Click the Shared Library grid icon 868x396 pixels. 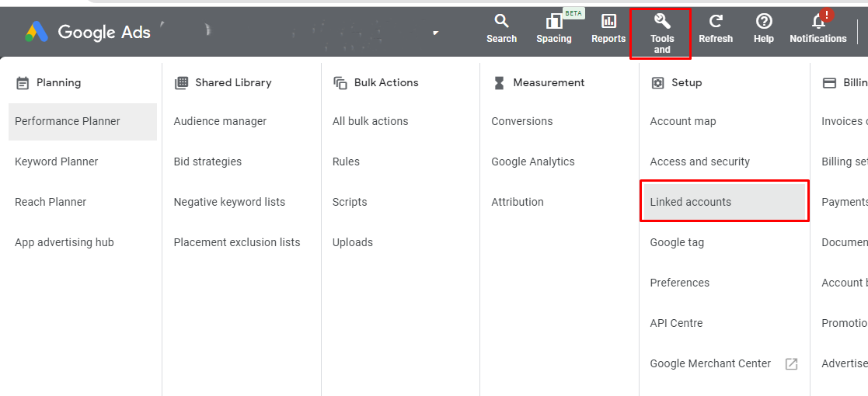[x=181, y=83]
